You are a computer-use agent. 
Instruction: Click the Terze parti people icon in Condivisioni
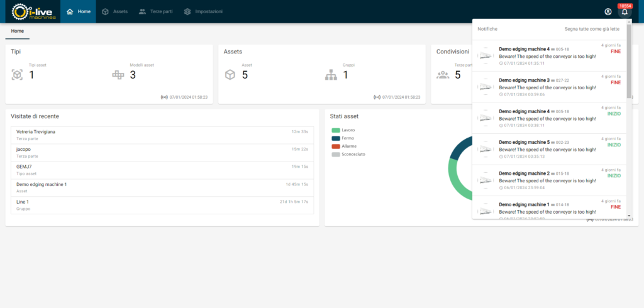tap(443, 75)
